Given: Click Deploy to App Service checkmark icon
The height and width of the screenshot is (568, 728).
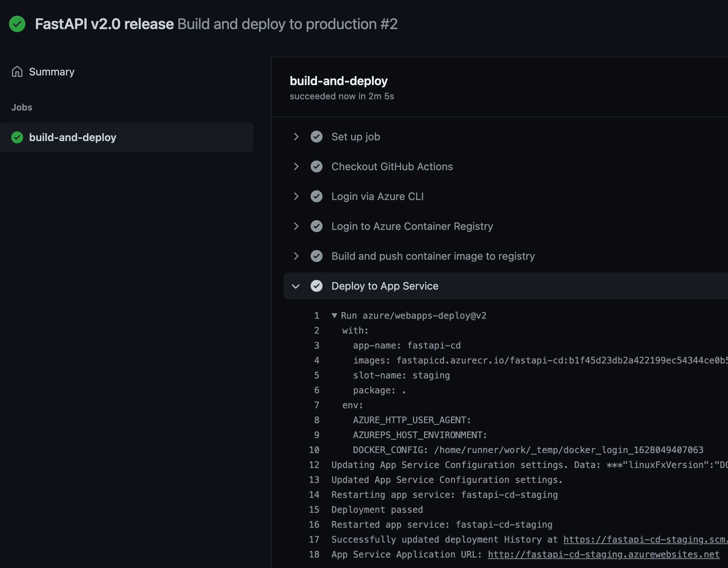Looking at the screenshot, I should (317, 286).
